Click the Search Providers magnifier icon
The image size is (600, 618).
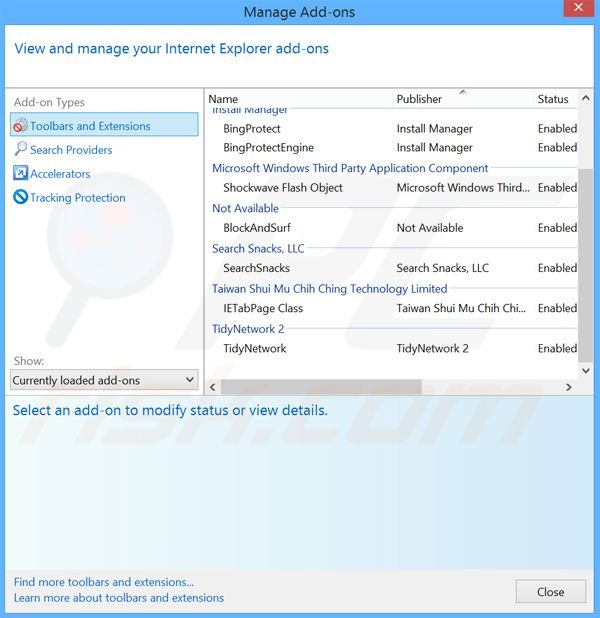pyautogui.click(x=20, y=150)
